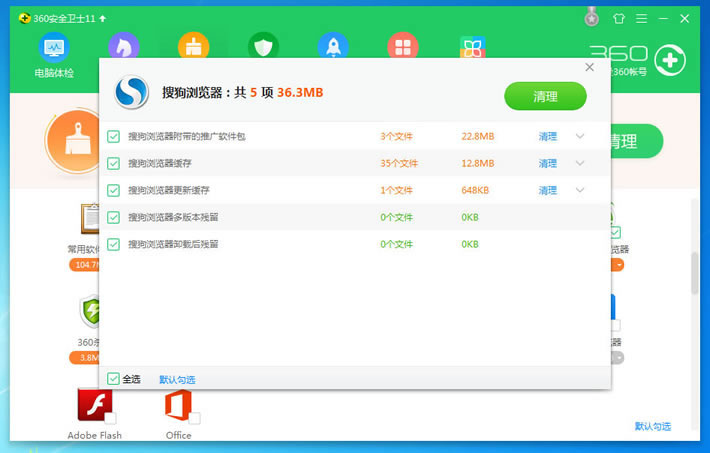This screenshot has height=453, width=710.
Task: Toggle the Adobe Flash checkbox
Action: 110,418
